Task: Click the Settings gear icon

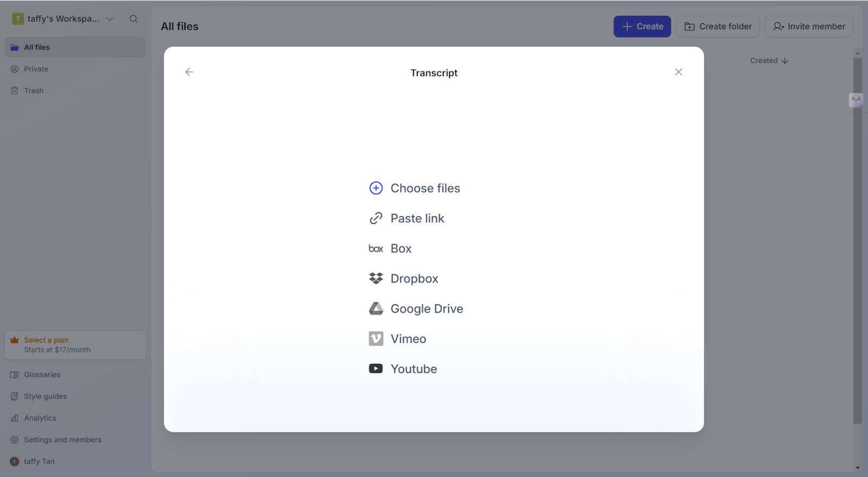Action: 15,440
